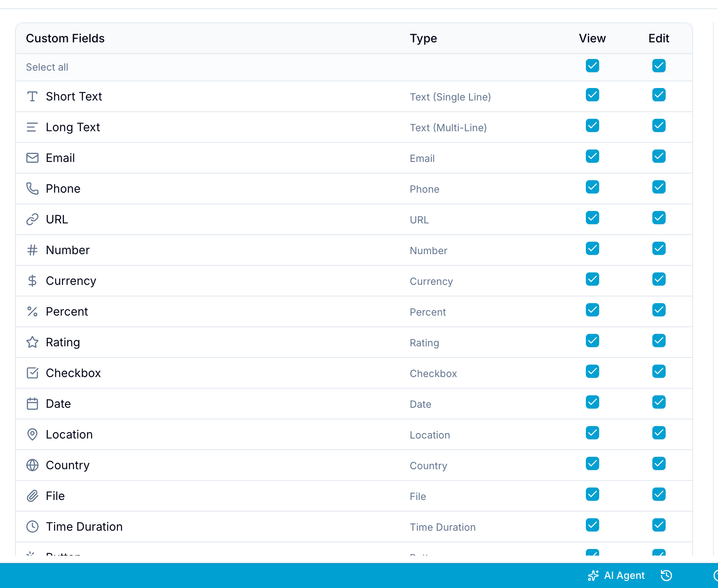This screenshot has height=588, width=718.
Task: Toggle View checkbox for URL
Action: [593, 218]
